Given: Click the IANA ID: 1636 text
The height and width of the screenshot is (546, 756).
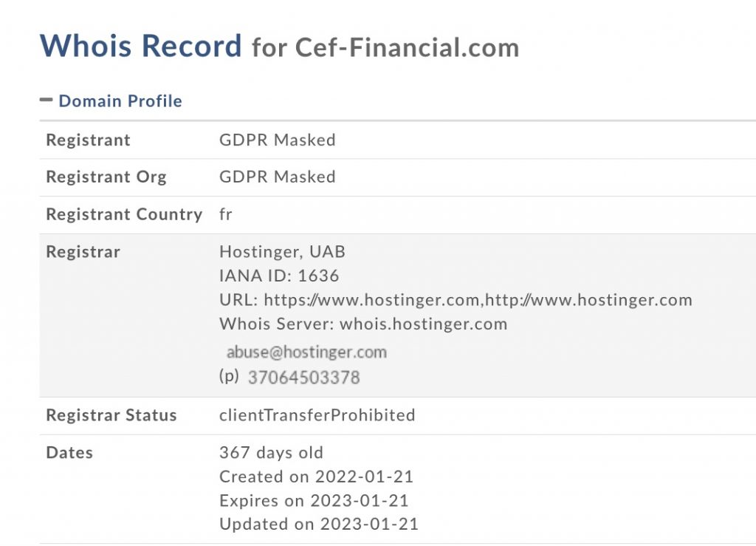Looking at the screenshot, I should coord(279,276).
